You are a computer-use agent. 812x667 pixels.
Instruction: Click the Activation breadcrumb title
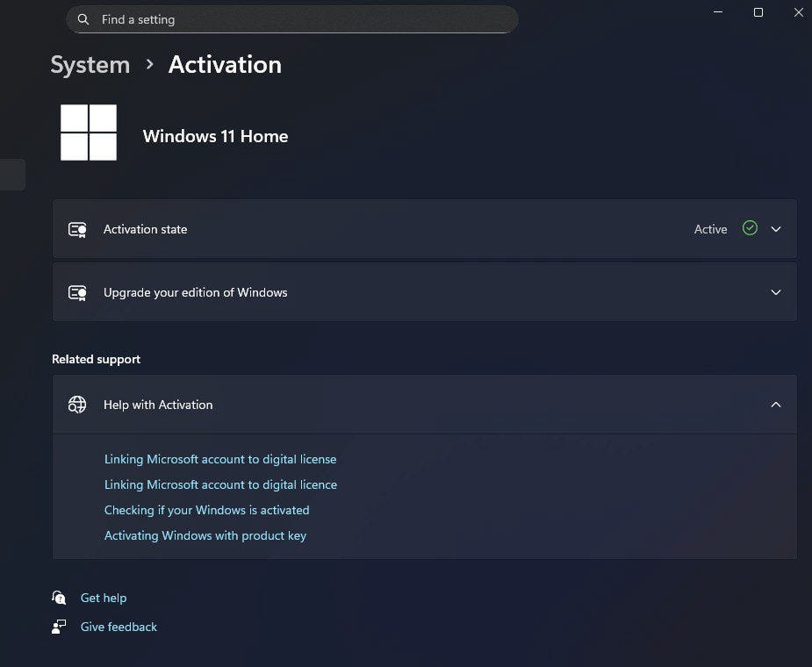[x=225, y=65]
